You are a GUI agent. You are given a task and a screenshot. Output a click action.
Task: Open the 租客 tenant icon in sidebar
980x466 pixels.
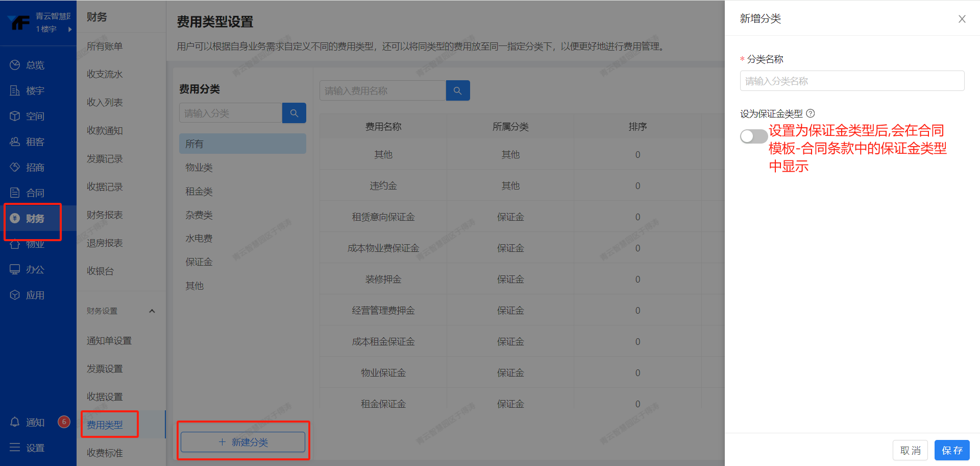point(15,142)
